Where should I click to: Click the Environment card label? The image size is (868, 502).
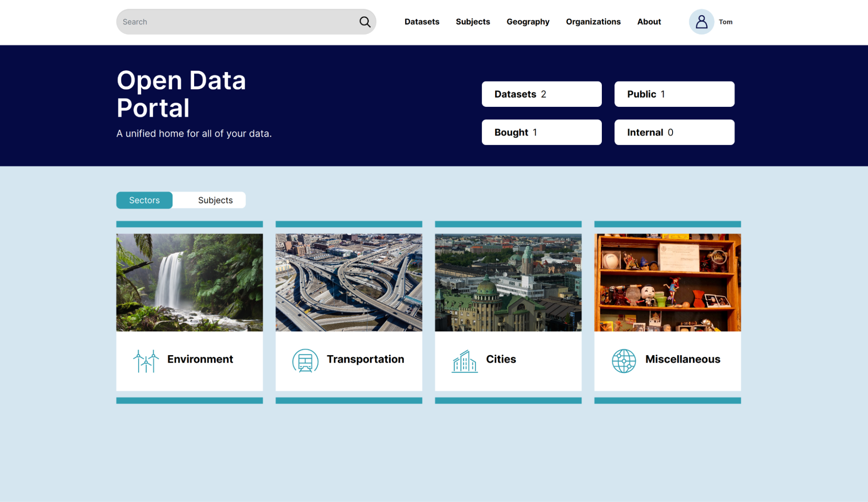coord(200,359)
